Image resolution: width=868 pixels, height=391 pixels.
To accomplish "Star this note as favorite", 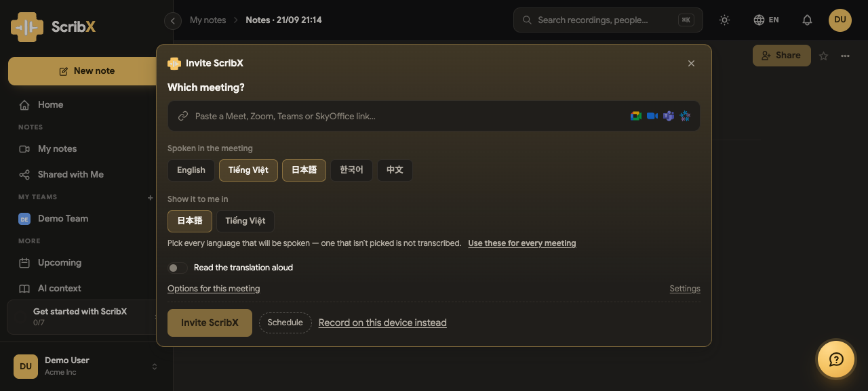I will (x=823, y=56).
